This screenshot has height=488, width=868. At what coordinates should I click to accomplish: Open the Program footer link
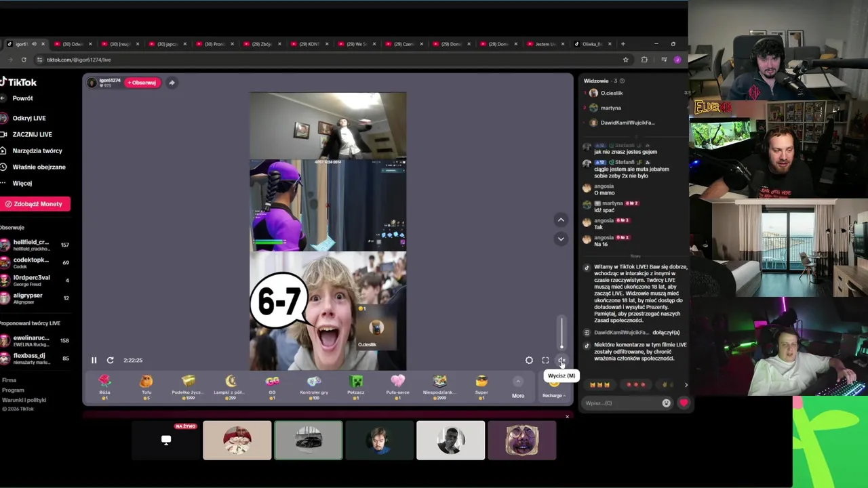(x=13, y=390)
